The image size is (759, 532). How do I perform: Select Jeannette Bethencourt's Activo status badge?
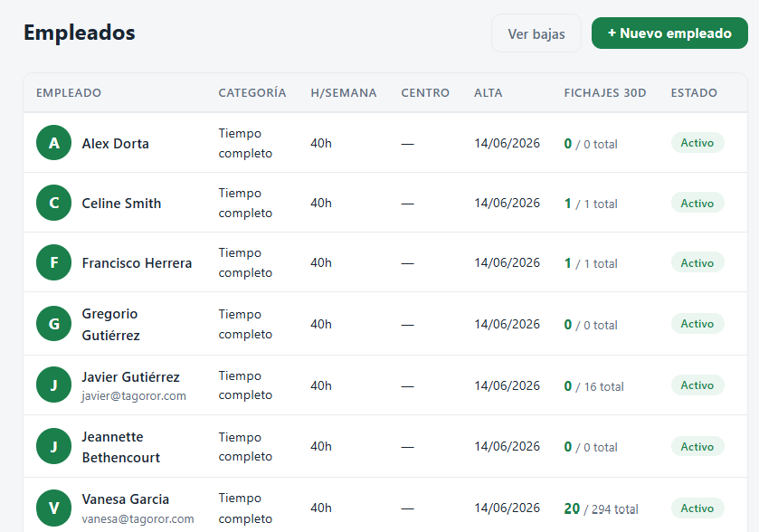coord(697,446)
